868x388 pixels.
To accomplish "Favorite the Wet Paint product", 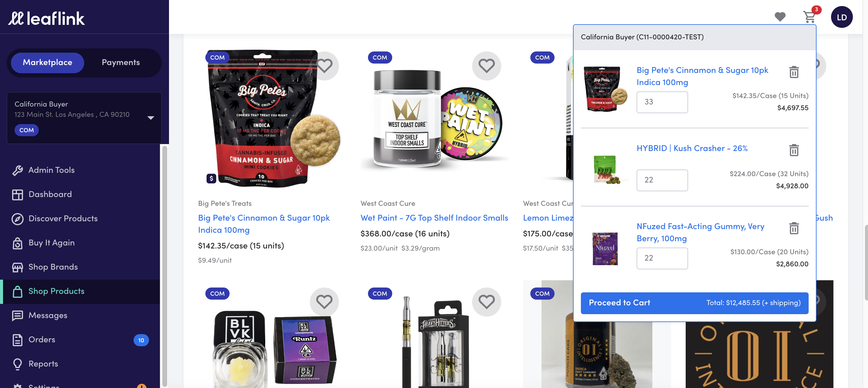I will [x=486, y=66].
